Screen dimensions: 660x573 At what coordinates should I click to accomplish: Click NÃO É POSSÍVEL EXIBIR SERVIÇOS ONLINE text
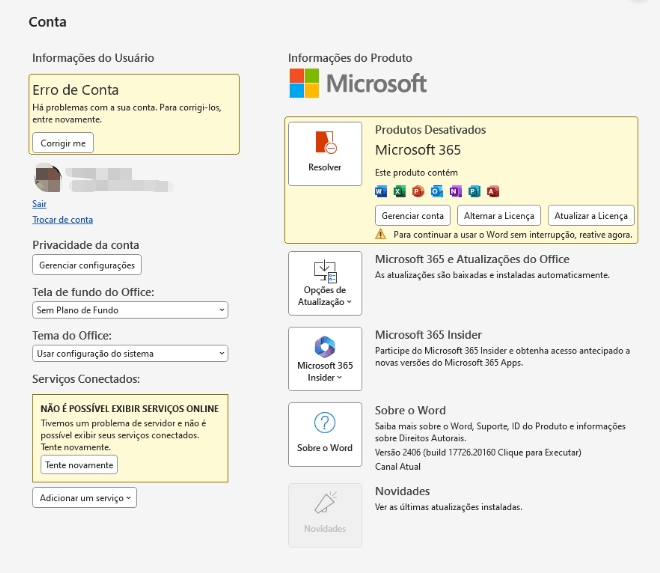(x=130, y=408)
